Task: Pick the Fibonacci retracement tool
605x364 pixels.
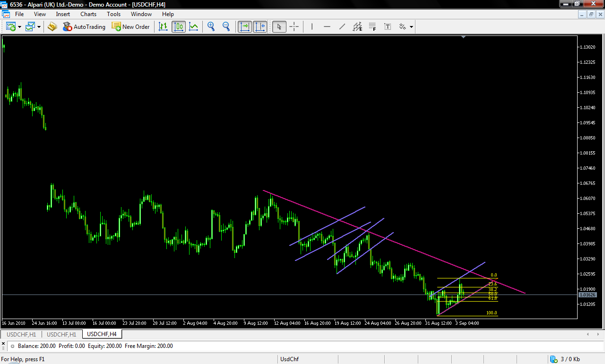Action: click(372, 26)
